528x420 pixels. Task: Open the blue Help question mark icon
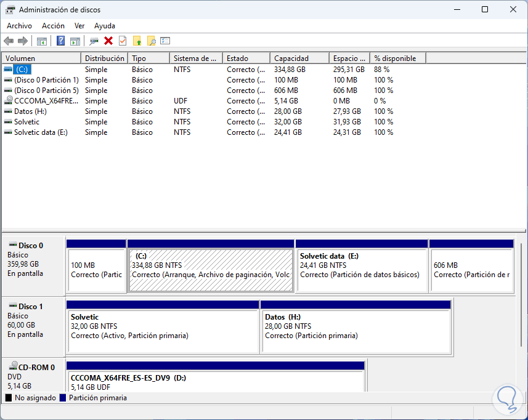(x=60, y=41)
